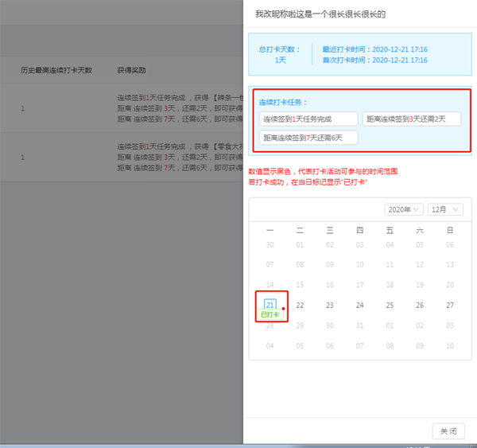The height and width of the screenshot is (448, 477).
Task: Open the 2020年 year dropdown
Action: [403, 209]
